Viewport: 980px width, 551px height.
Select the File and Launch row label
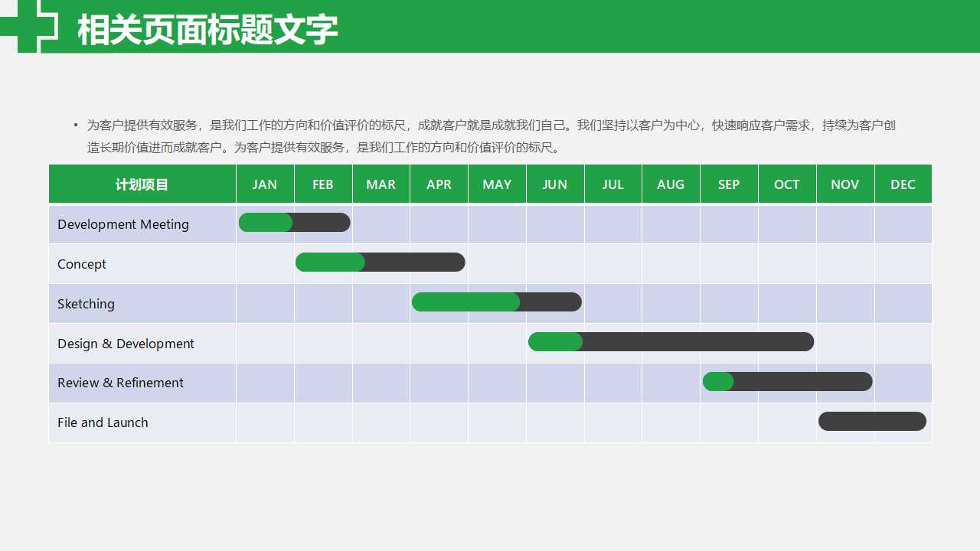coord(103,422)
